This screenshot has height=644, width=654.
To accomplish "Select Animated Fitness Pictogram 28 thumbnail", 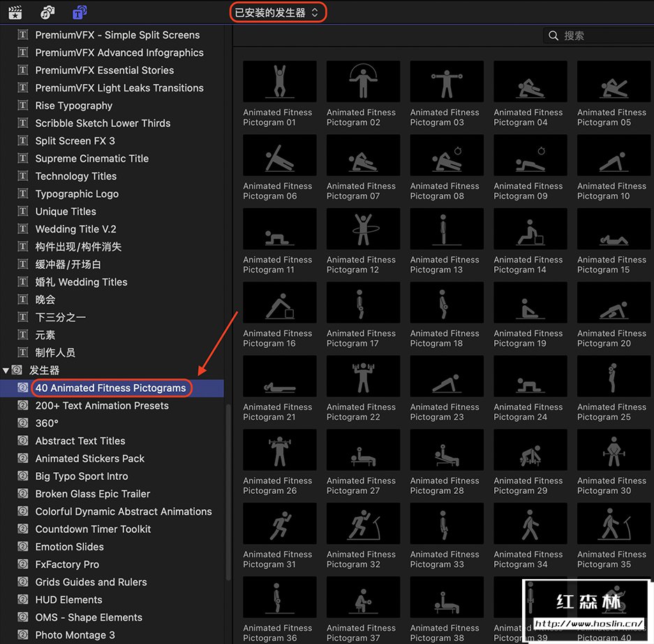I will click(x=447, y=450).
